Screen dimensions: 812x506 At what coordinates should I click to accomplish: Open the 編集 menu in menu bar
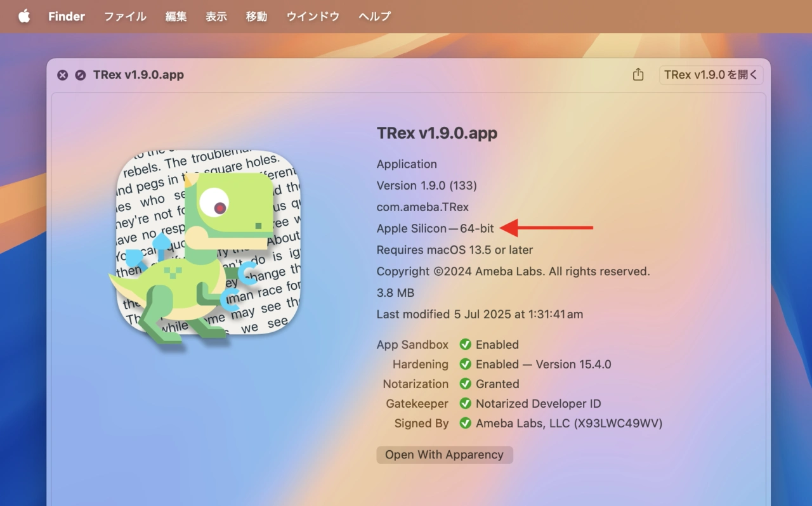tap(176, 16)
